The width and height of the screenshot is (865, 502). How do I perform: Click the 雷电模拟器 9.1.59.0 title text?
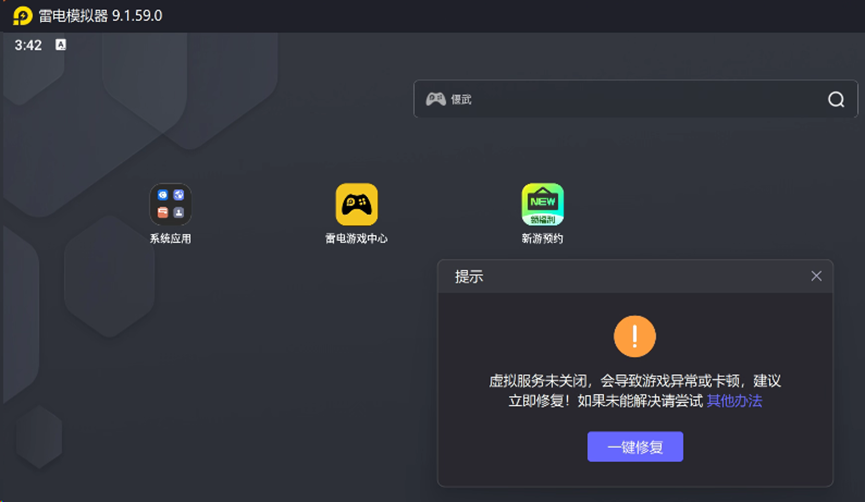click(x=100, y=15)
